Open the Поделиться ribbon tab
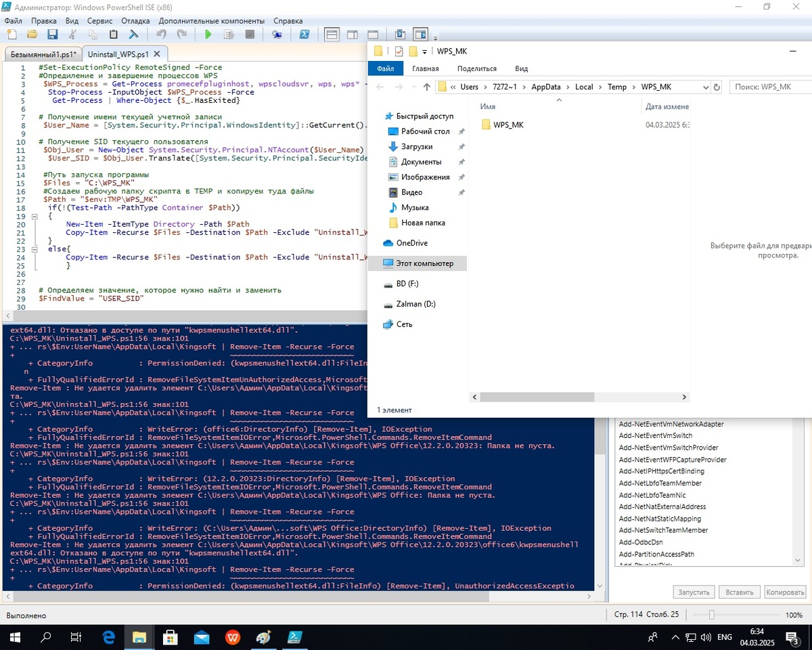Image resolution: width=812 pixels, height=650 pixels. pyautogui.click(x=476, y=68)
